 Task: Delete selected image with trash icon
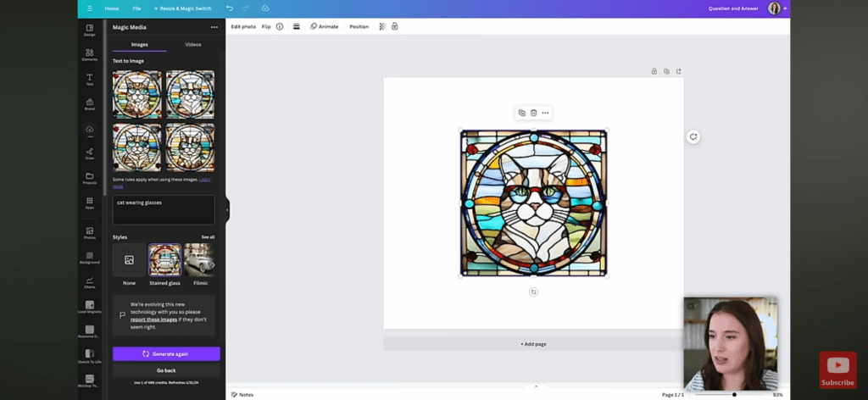[x=534, y=113]
